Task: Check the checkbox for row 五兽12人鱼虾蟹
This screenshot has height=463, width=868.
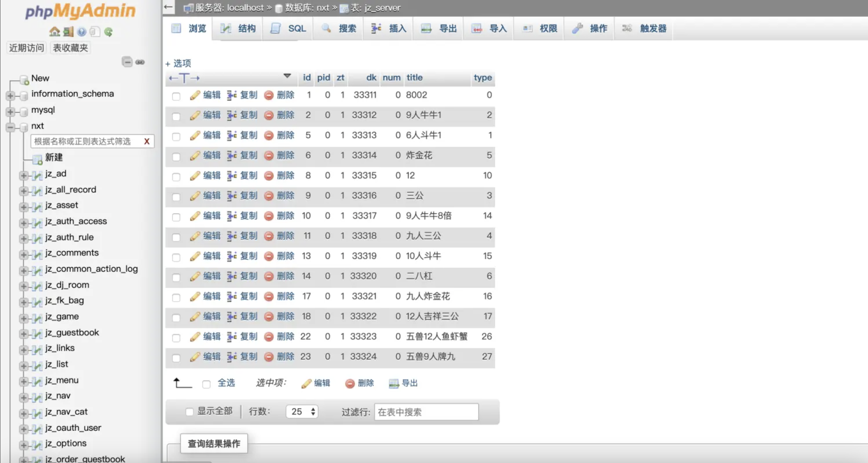Action: pos(176,338)
